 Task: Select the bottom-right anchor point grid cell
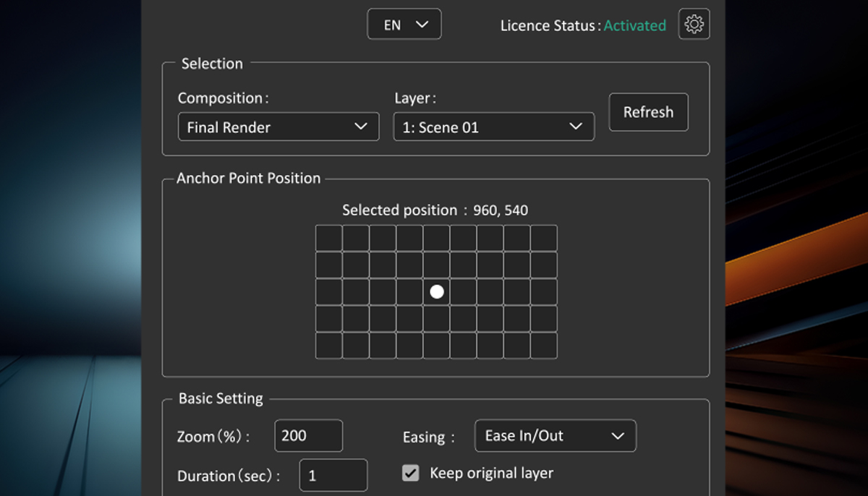[x=544, y=346]
